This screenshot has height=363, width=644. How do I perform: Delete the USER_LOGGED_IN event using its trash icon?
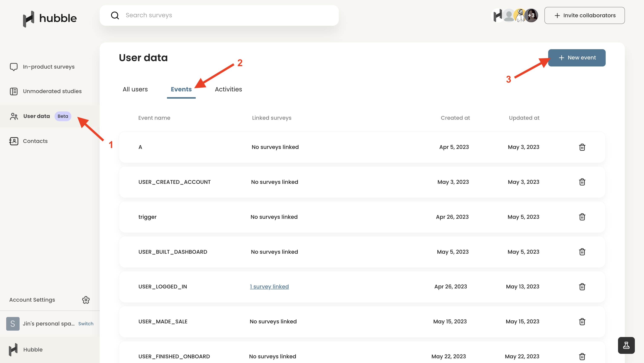(582, 287)
